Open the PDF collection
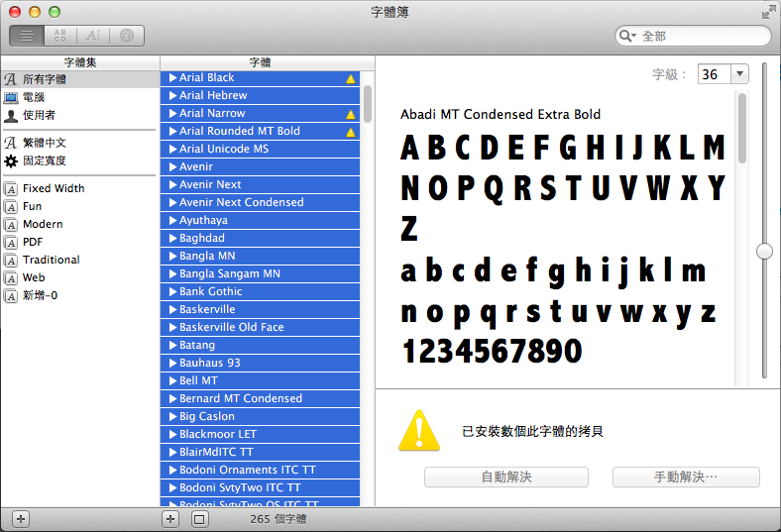Image resolution: width=781 pixels, height=532 pixels. point(79,243)
